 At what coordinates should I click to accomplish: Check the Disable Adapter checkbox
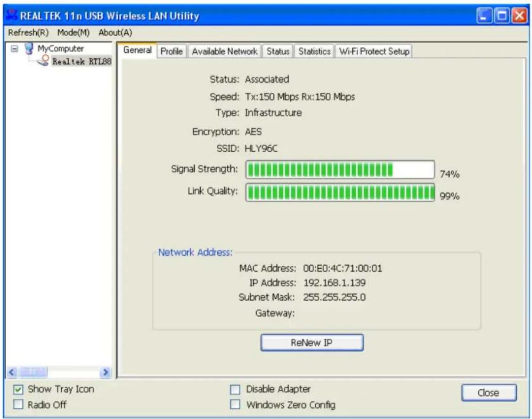tap(235, 389)
